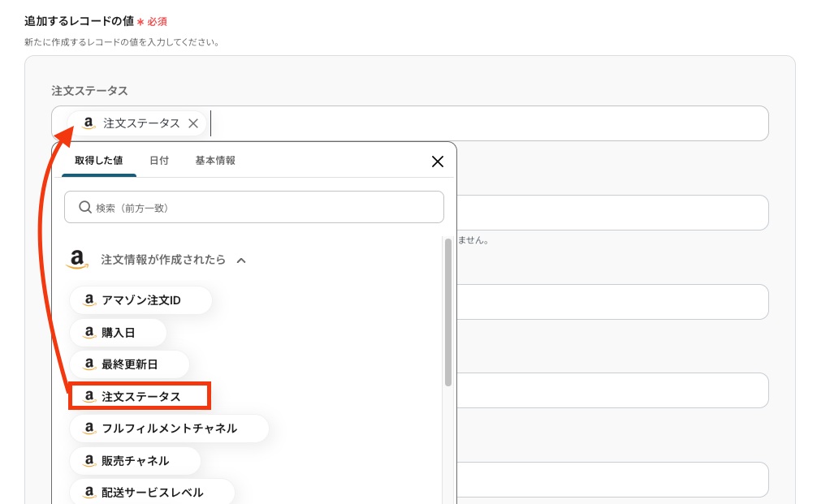This screenshot has width=817, height=504.
Task: Select 注文ステータス from the value list
Action: [140, 396]
